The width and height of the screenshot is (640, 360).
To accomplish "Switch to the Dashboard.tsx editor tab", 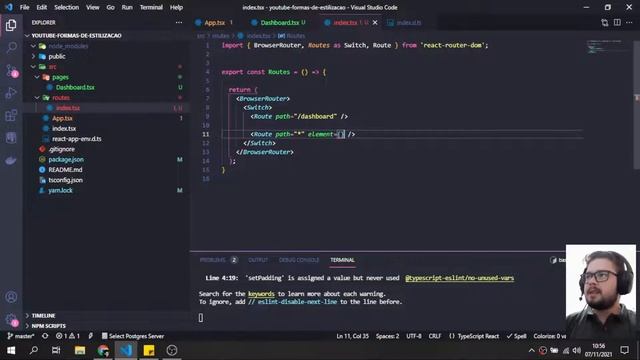I will [280, 22].
